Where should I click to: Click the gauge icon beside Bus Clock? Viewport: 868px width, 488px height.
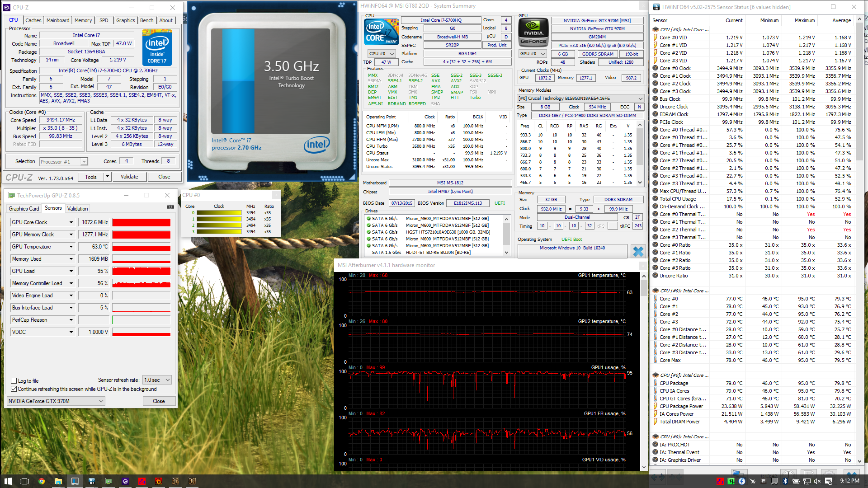click(656, 99)
